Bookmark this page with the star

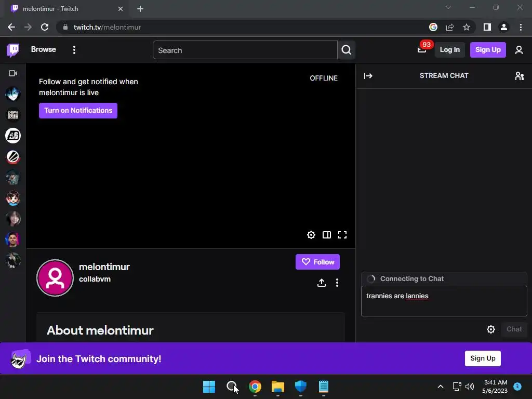click(467, 27)
